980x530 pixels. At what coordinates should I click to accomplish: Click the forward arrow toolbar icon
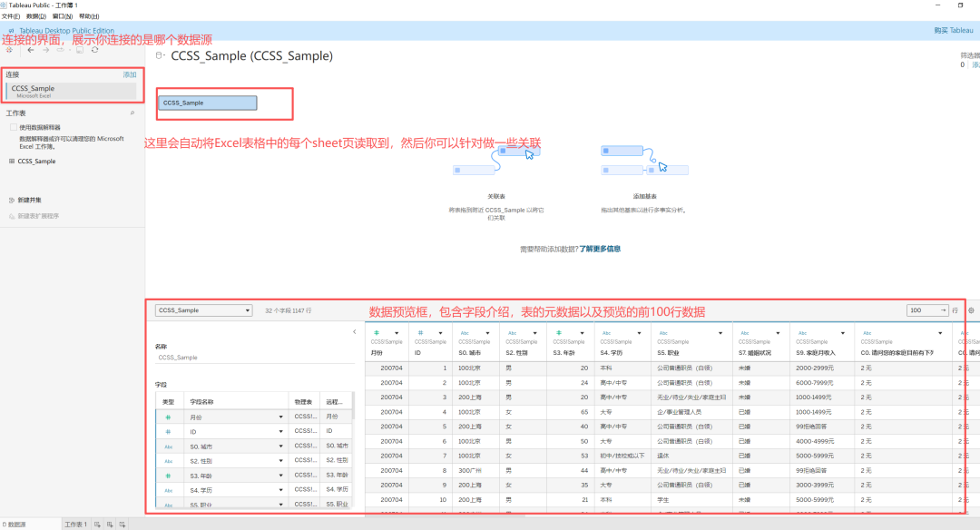45,50
